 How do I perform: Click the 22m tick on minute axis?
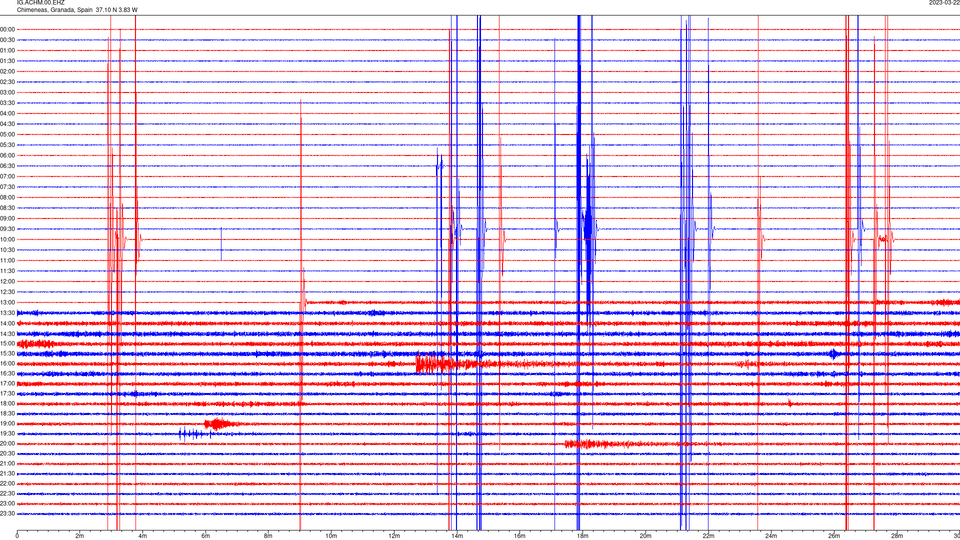(x=708, y=536)
